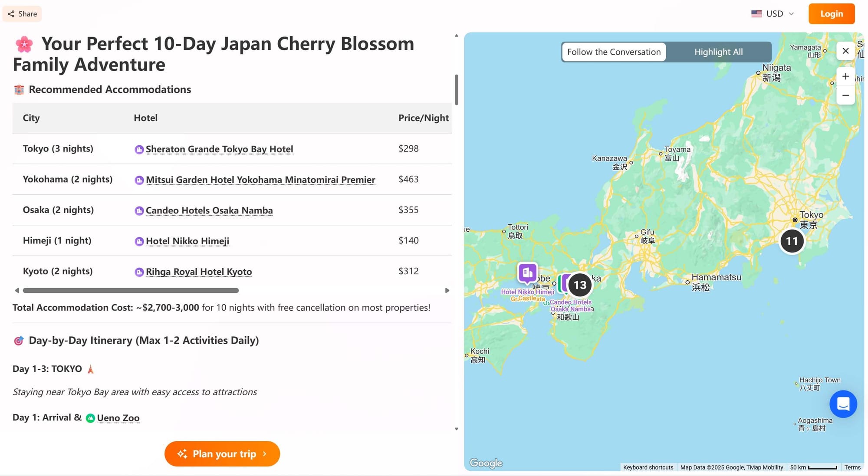The width and height of the screenshot is (868, 476).
Task: Open Sheraton Grande Tokyo Bay Hotel link
Action: click(x=219, y=149)
